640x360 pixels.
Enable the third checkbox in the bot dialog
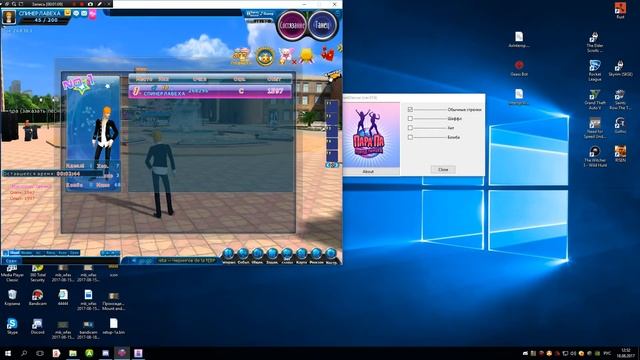(x=410, y=128)
